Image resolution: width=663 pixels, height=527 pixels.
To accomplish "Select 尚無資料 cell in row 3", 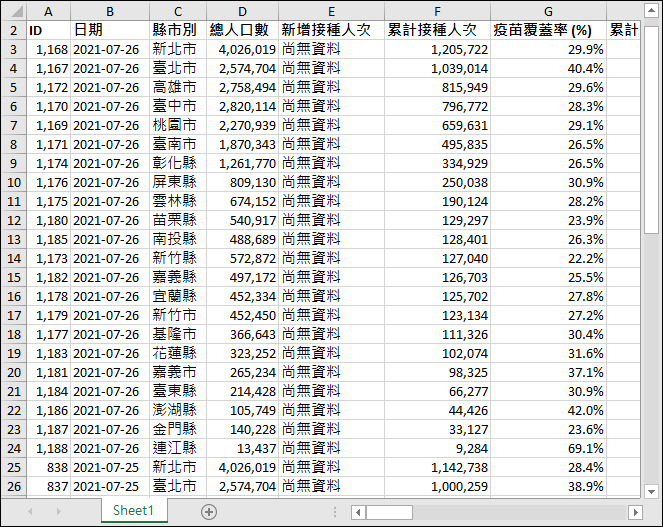I will click(332, 49).
